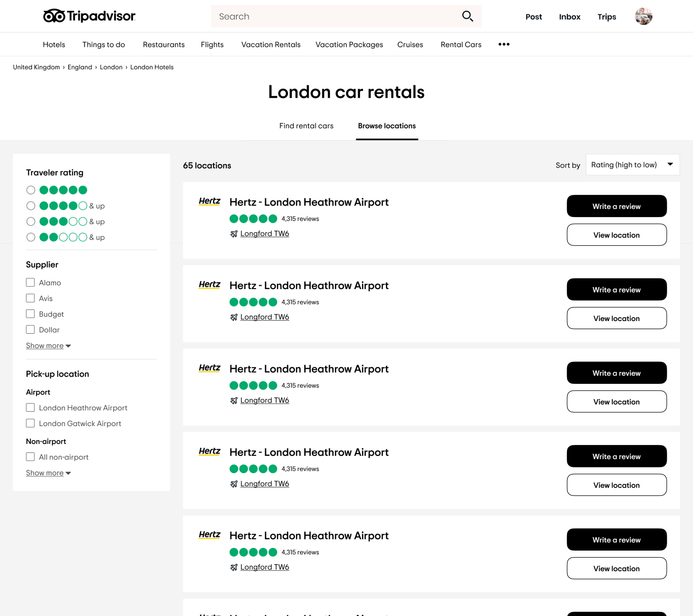This screenshot has height=616, width=693.
Task: Click the five-dot rating of the first Hertz listing
Action: [253, 219]
